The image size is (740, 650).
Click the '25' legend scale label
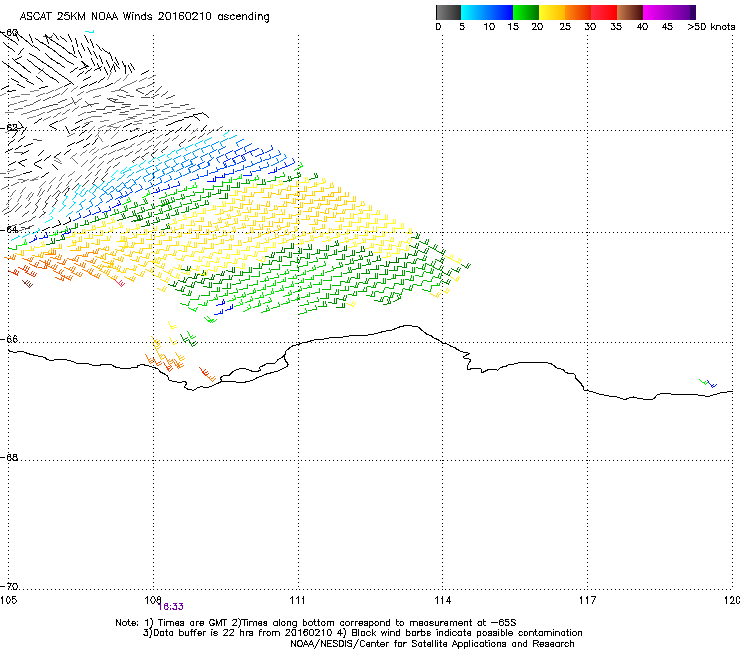point(565,26)
